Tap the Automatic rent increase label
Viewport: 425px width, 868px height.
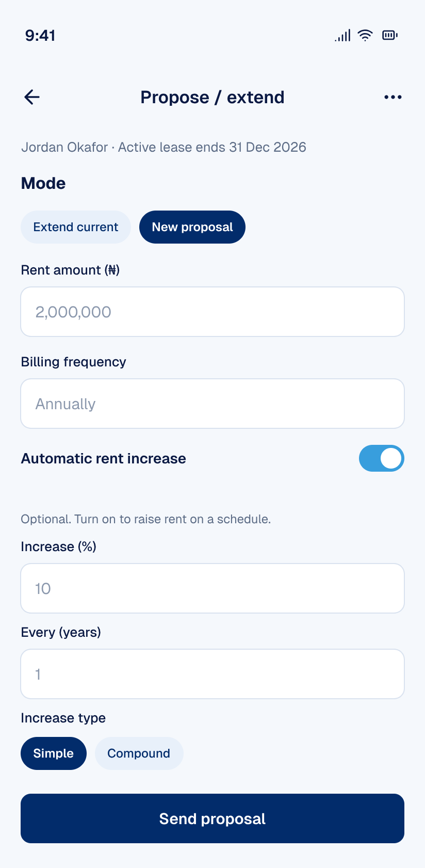coord(104,458)
